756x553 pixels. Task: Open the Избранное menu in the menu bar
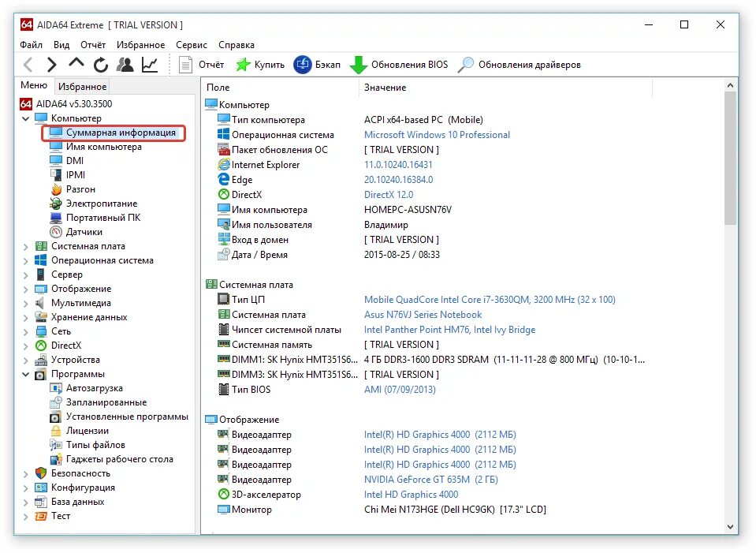140,45
